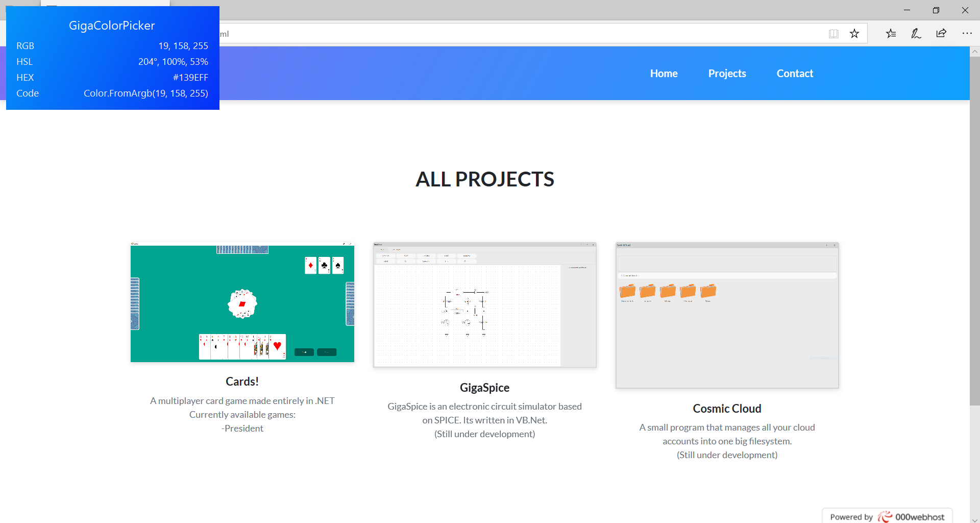Open the favorites hub icon
Viewport: 980px width, 523px height.
pyautogui.click(x=891, y=34)
